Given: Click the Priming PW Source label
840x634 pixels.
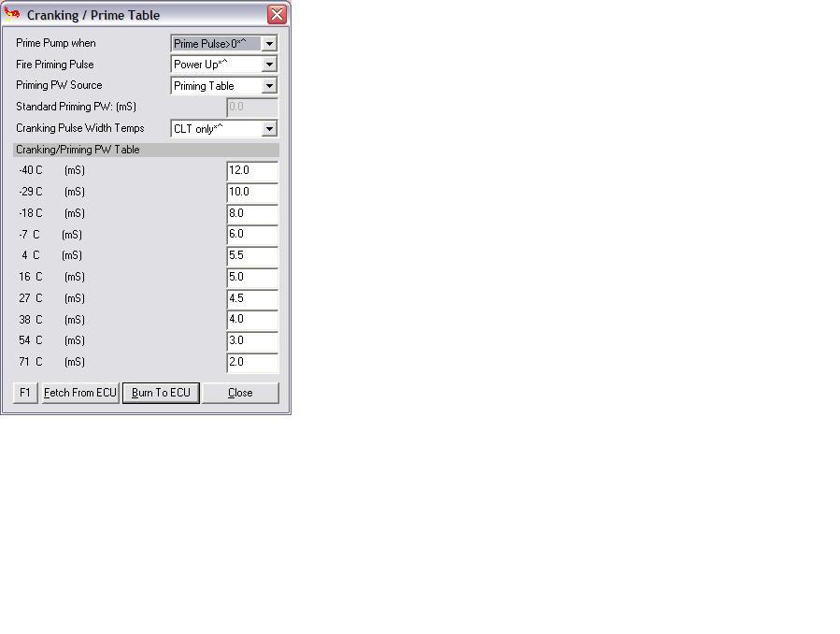Looking at the screenshot, I should coord(59,85).
